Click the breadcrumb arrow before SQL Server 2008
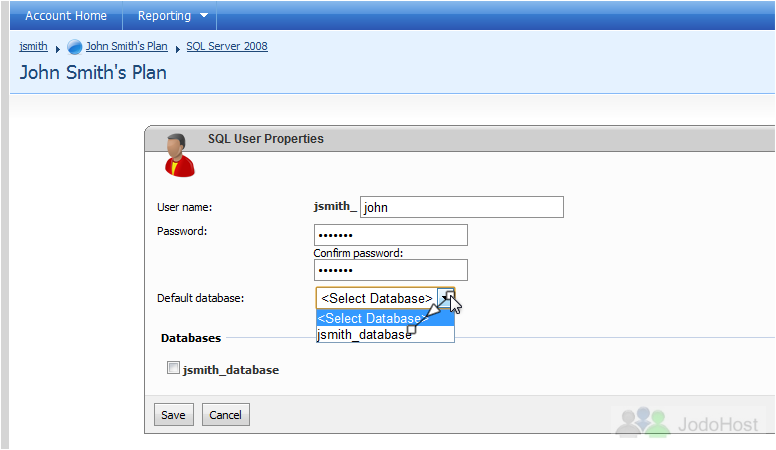Viewport: 776px width, 450px height. pos(177,49)
